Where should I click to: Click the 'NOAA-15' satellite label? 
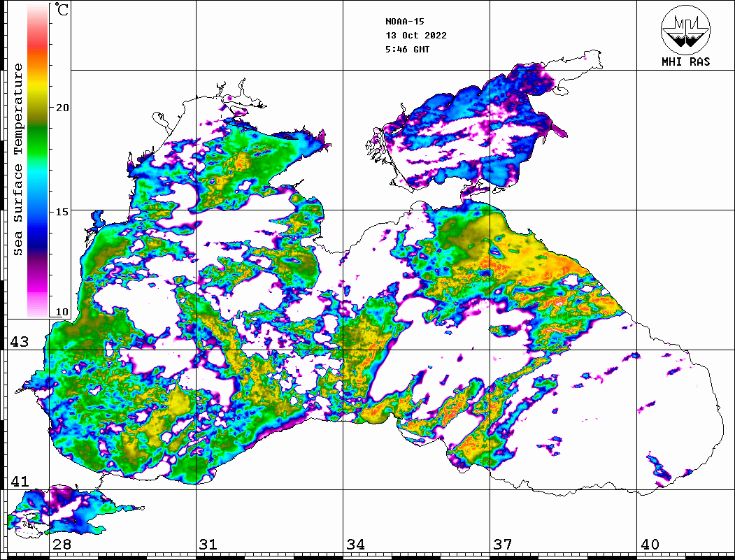pos(404,22)
